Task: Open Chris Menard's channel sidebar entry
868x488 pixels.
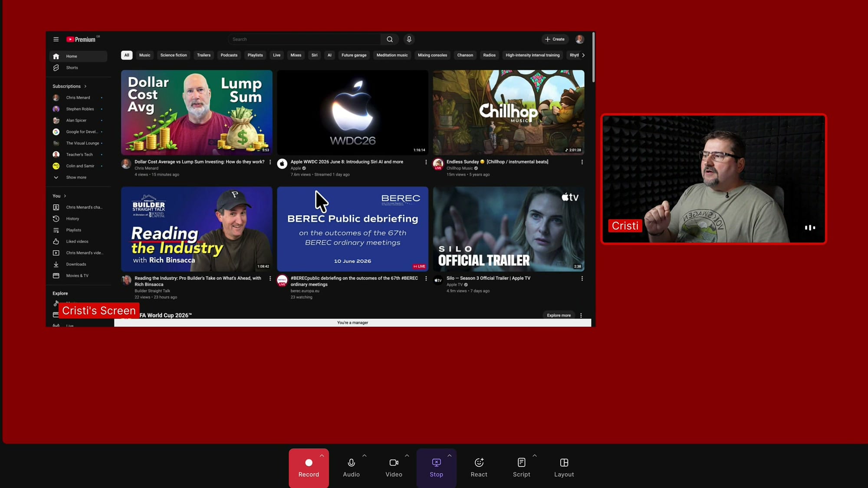Action: tap(78, 207)
